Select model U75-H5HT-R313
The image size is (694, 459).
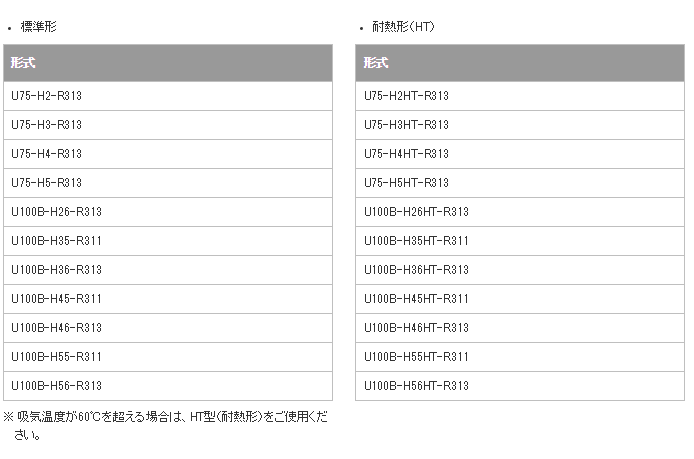[x=406, y=183]
